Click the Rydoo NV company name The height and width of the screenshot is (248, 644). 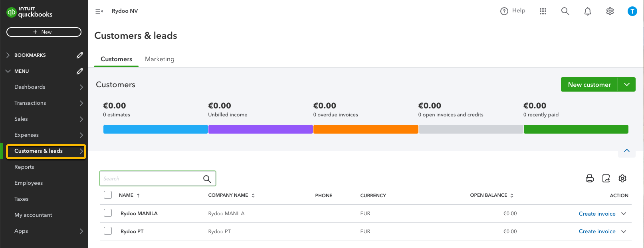(125, 11)
